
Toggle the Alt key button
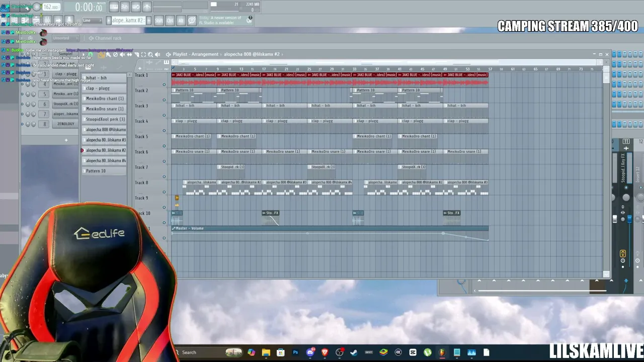(181, 20)
